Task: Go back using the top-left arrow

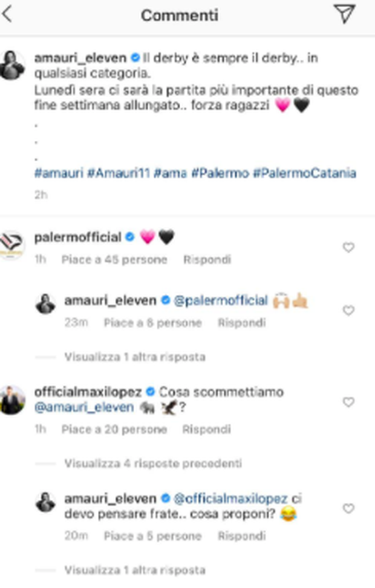Action: click(x=7, y=15)
